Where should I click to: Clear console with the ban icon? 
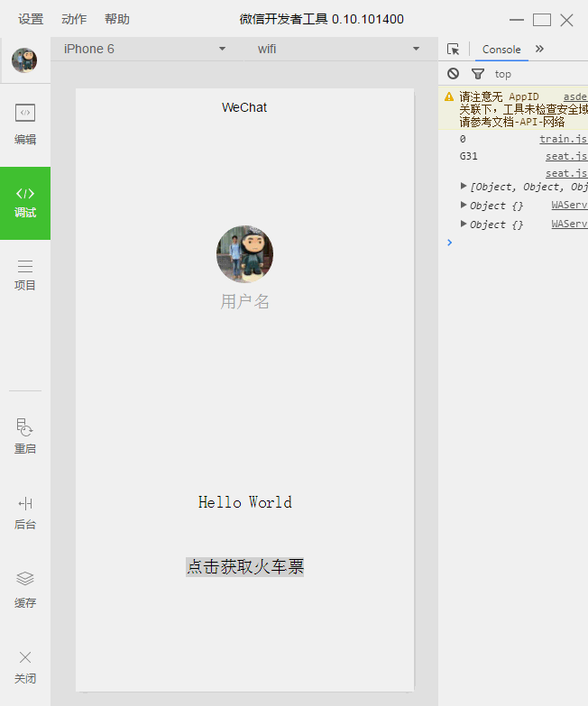[453, 74]
